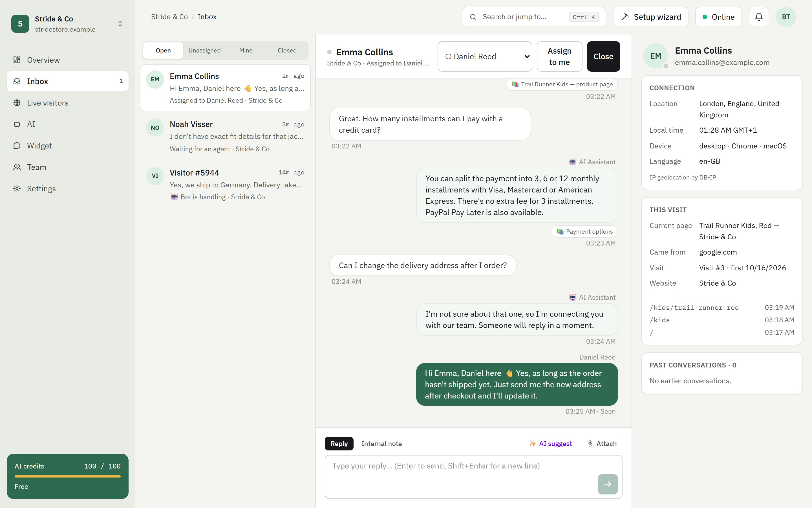Click the IP geolocation by DB-IP text
This screenshot has width=812, height=508.
tap(683, 178)
